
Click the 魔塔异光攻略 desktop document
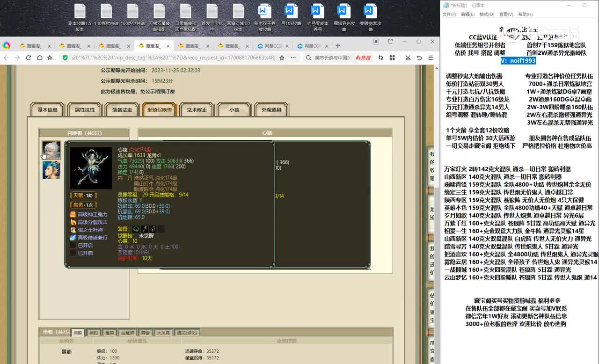pyautogui.click(x=344, y=18)
